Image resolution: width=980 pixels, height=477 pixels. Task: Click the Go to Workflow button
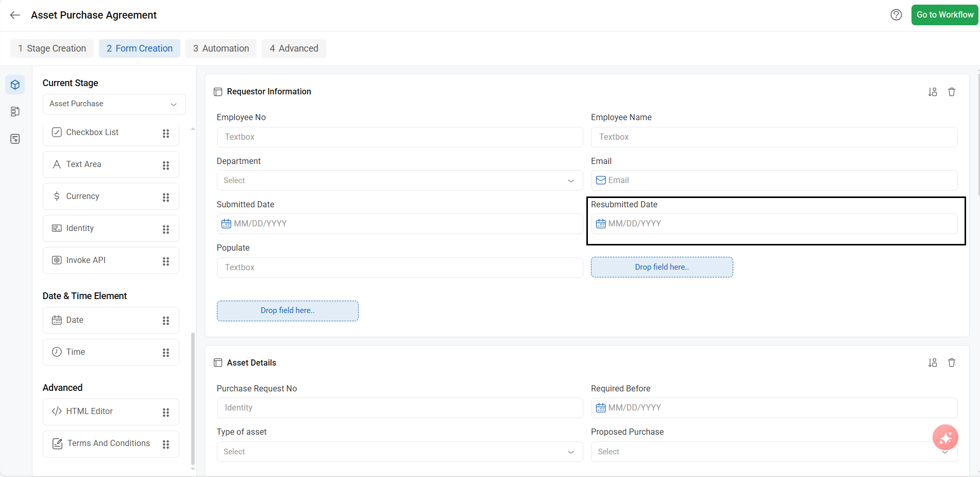click(x=944, y=15)
